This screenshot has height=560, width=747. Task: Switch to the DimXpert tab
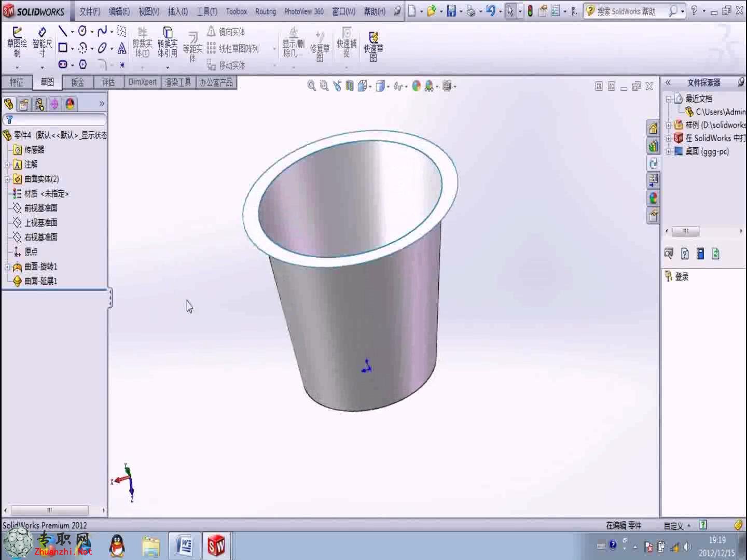143,82
